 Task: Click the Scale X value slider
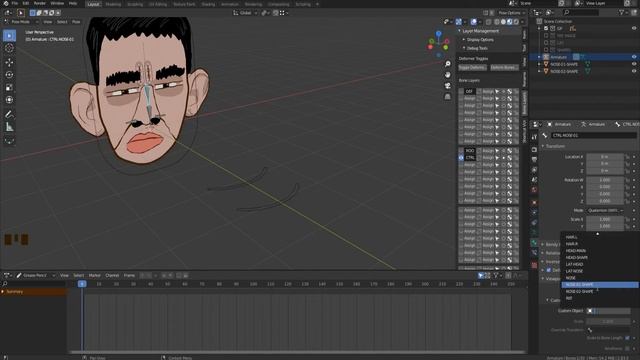pos(605,219)
